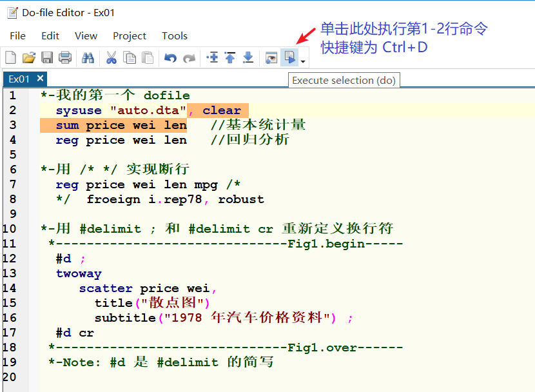Redo the last edit
Screen dimensions: 535x392
coord(189,57)
